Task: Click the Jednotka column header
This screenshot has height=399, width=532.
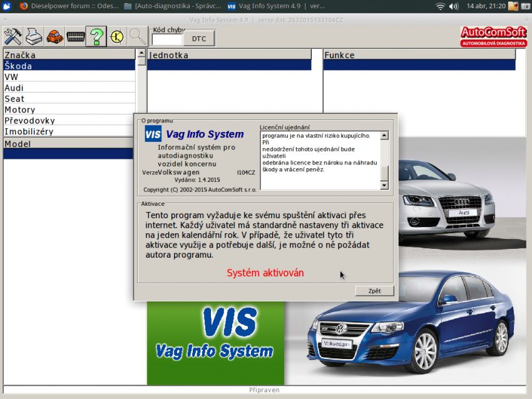Action: point(229,54)
